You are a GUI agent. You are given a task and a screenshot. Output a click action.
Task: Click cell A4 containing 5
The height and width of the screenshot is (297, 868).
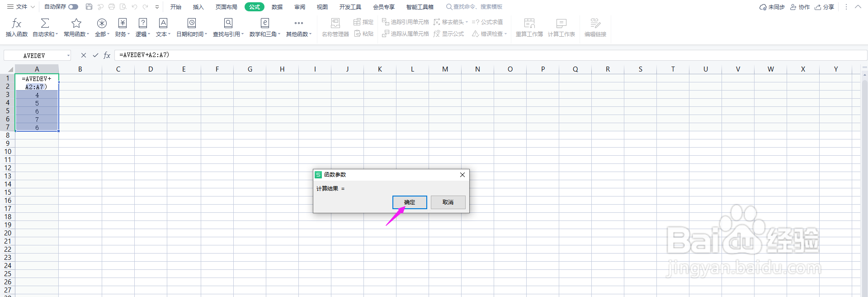pos(37,103)
